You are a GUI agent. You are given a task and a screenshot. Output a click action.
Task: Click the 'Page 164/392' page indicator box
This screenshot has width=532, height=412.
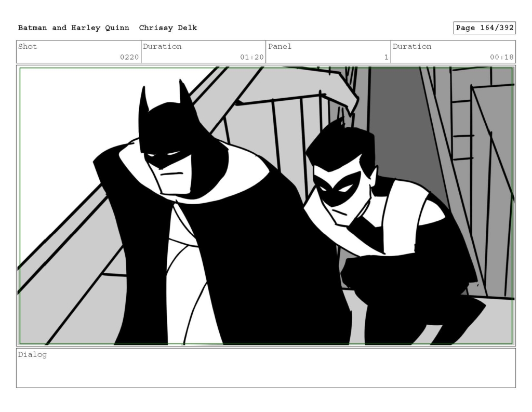point(485,28)
